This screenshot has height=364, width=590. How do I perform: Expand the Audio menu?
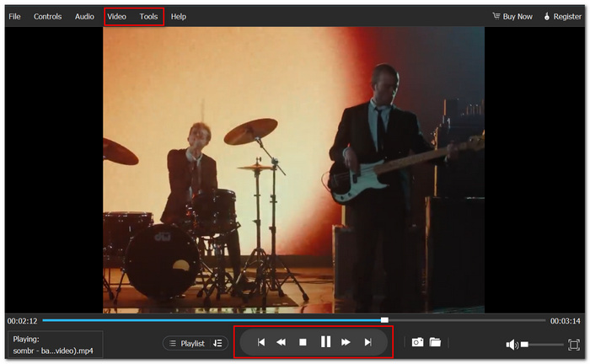click(x=84, y=17)
